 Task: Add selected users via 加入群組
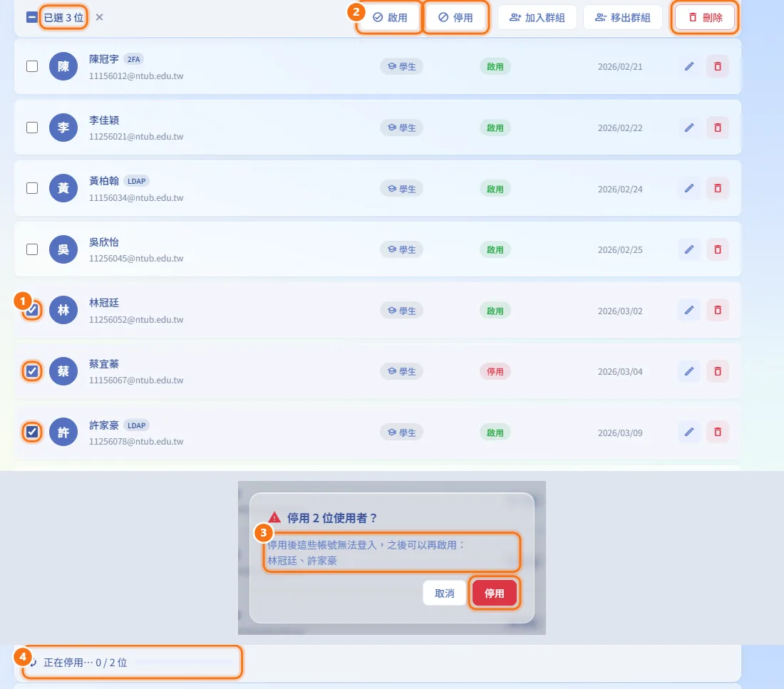pos(537,18)
